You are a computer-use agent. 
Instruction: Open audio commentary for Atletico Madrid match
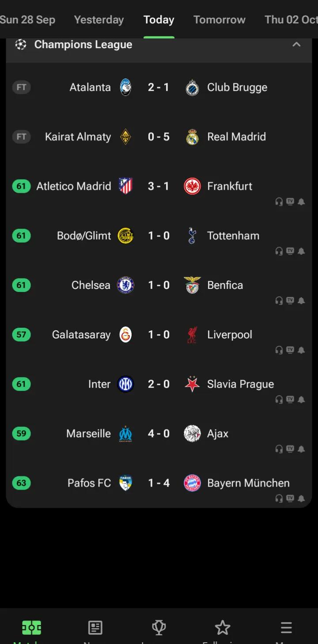click(x=279, y=202)
